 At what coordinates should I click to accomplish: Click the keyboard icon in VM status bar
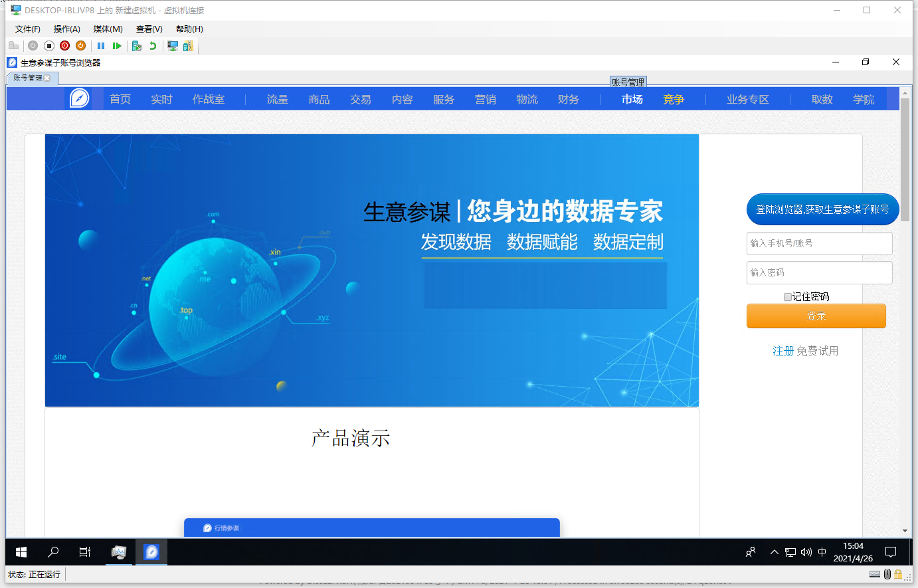pos(875,574)
